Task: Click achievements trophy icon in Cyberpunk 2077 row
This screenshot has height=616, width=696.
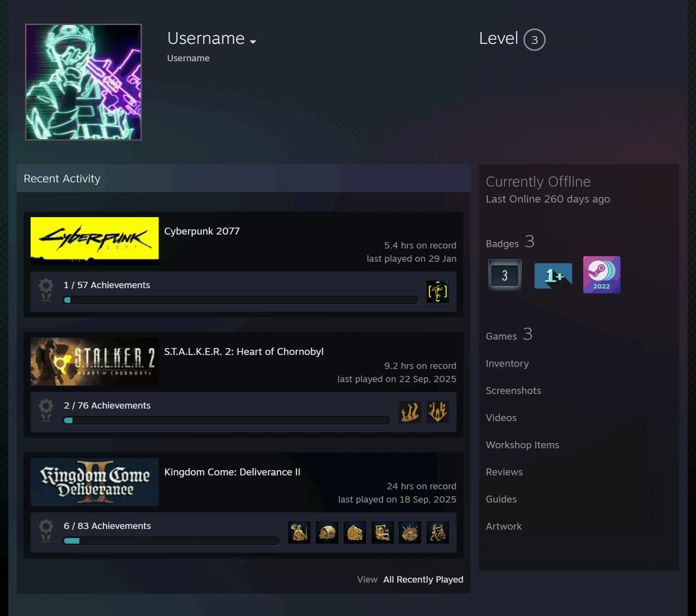Action: pos(46,289)
